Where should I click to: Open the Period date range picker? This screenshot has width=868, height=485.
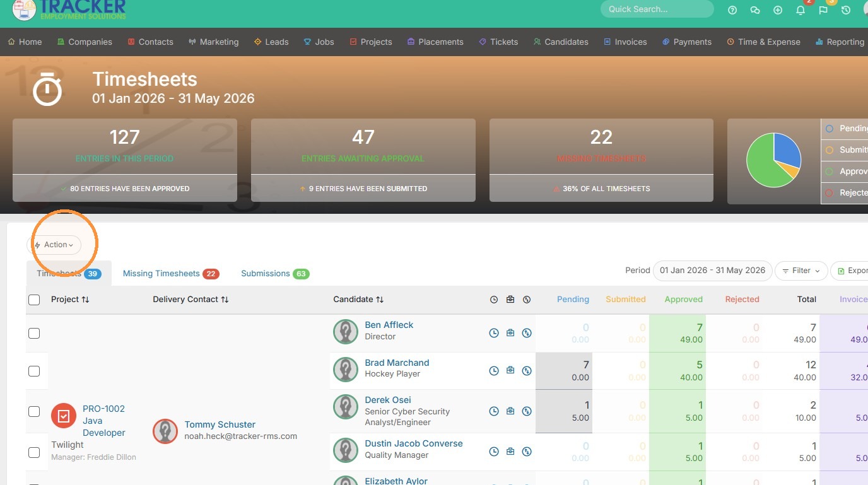[x=712, y=271]
